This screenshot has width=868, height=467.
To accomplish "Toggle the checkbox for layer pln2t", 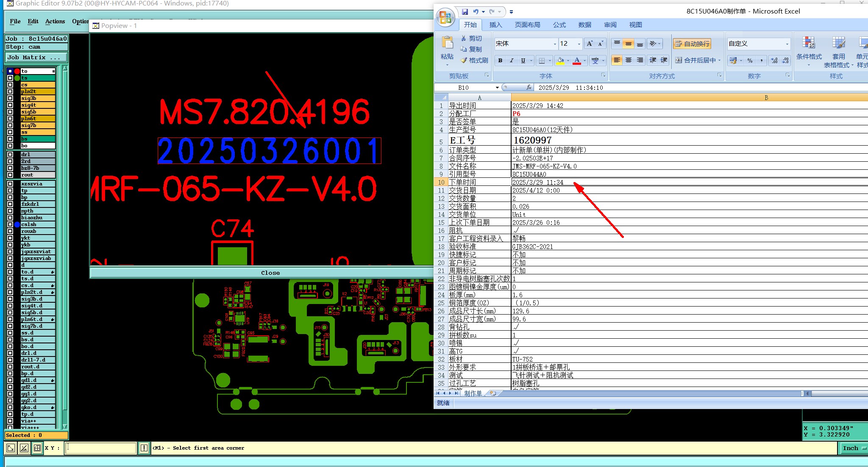I will pyautogui.click(x=10, y=91).
